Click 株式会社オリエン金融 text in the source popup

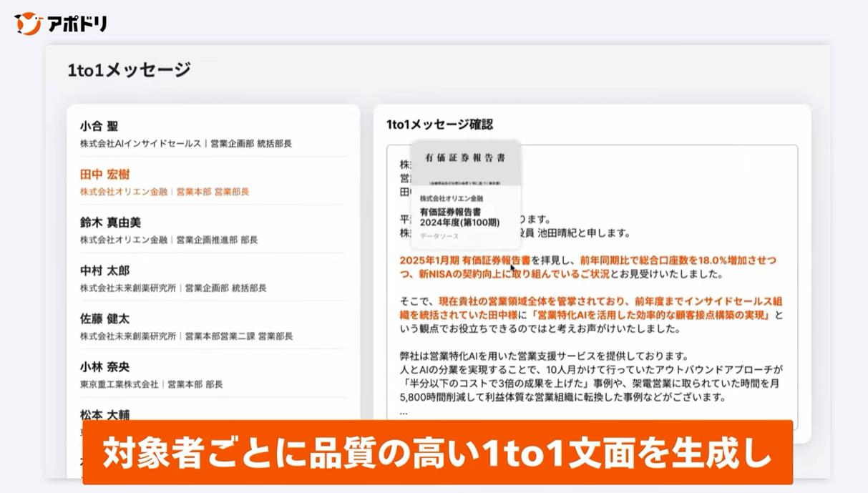coord(452,198)
